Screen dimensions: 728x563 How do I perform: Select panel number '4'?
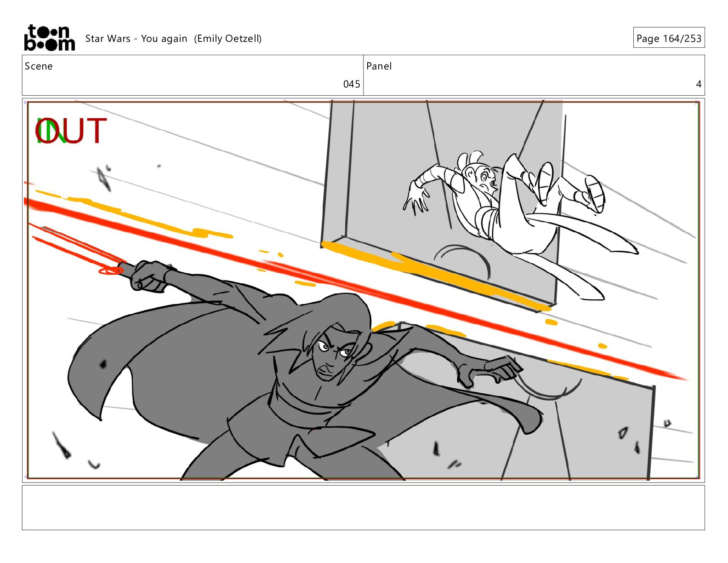[x=699, y=84]
